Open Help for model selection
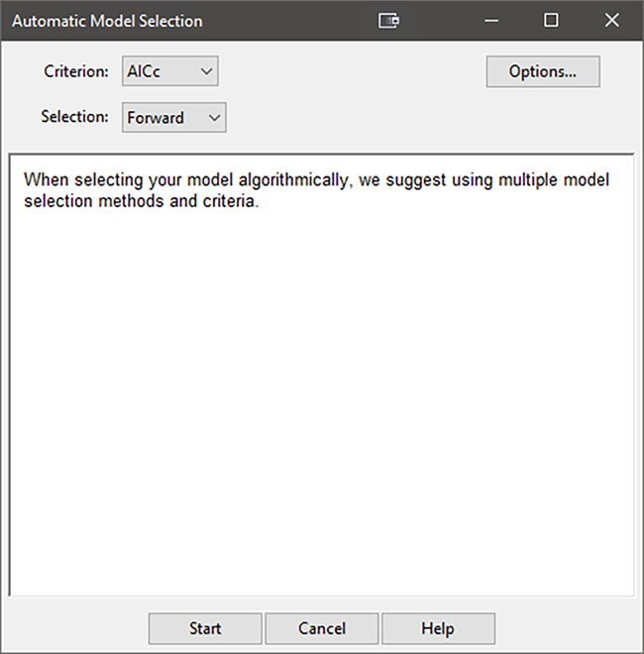The image size is (644, 654). tap(437, 628)
